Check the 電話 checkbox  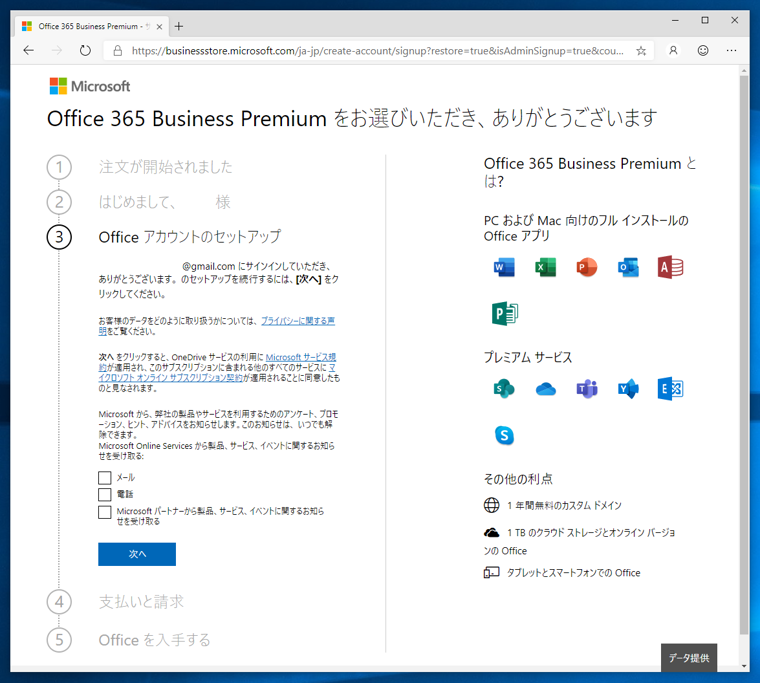pyautogui.click(x=105, y=494)
